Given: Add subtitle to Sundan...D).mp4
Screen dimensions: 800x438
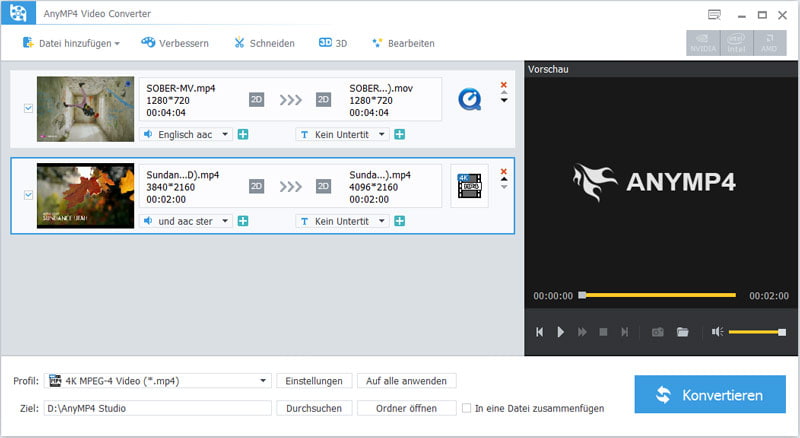Looking at the screenshot, I should click(x=399, y=221).
